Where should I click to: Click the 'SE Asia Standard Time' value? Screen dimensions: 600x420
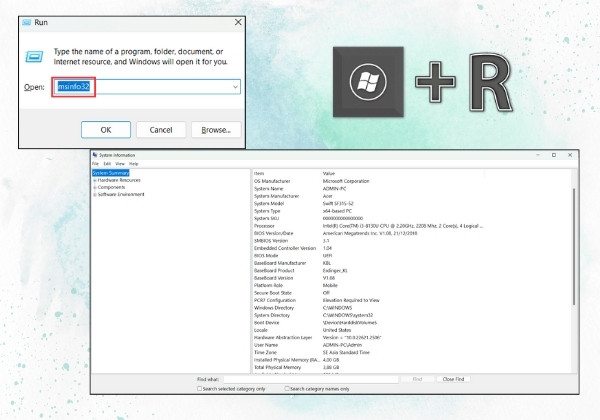[x=346, y=352]
